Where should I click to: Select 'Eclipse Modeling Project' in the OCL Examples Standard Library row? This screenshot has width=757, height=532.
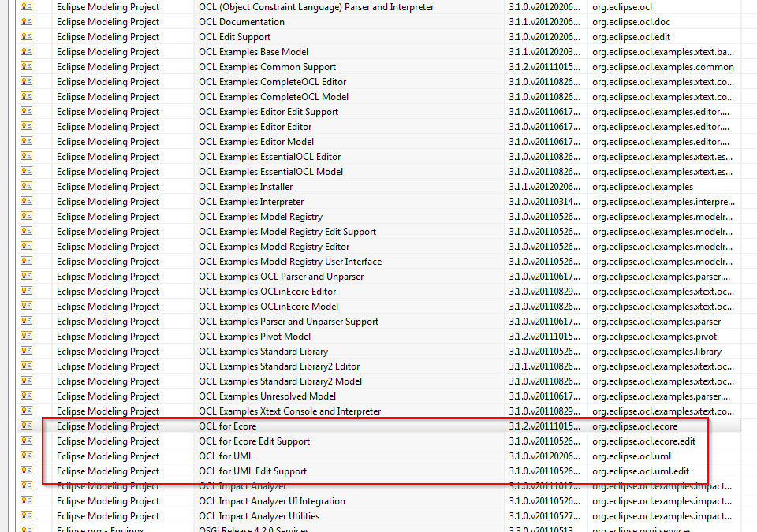tap(108, 352)
